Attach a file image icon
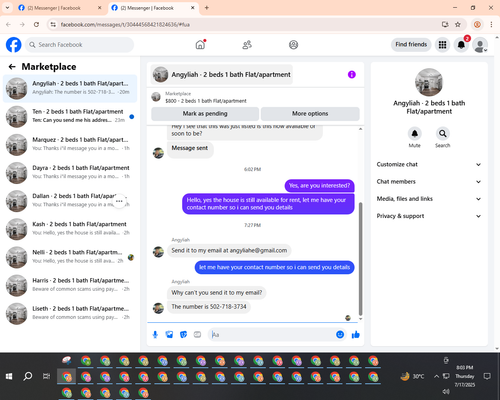 (x=169, y=335)
